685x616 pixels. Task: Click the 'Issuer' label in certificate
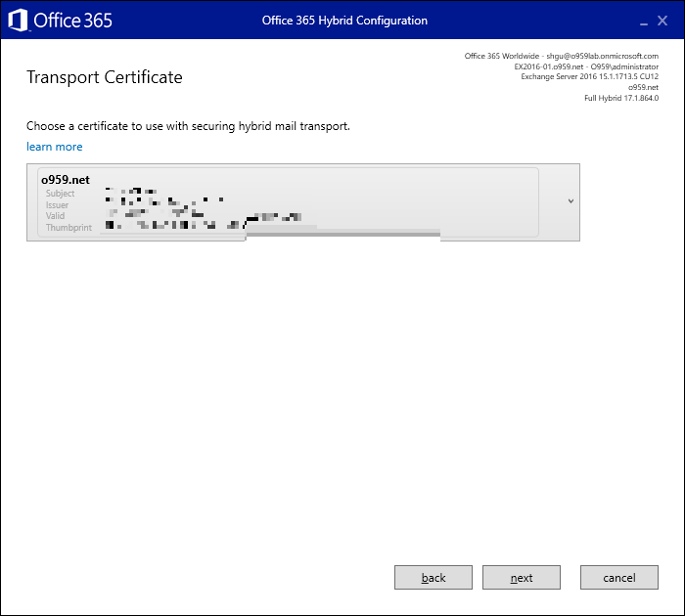57,204
